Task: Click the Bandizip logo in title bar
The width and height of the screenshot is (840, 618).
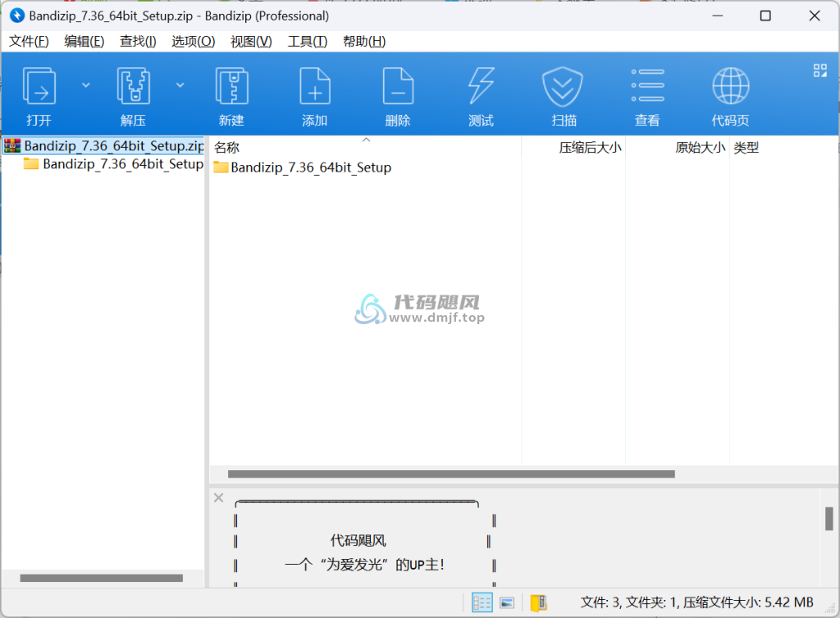Action: pos(17,16)
